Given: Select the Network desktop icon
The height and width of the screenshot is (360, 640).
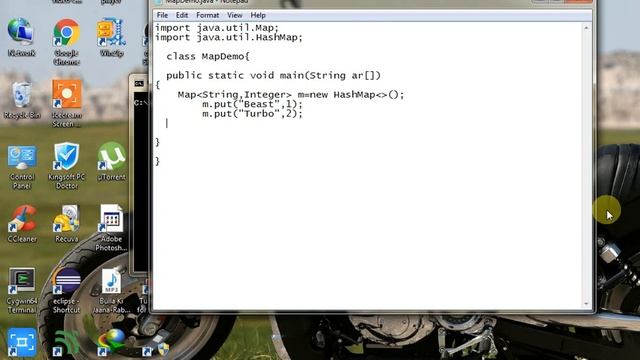Looking at the screenshot, I should click(21, 38).
